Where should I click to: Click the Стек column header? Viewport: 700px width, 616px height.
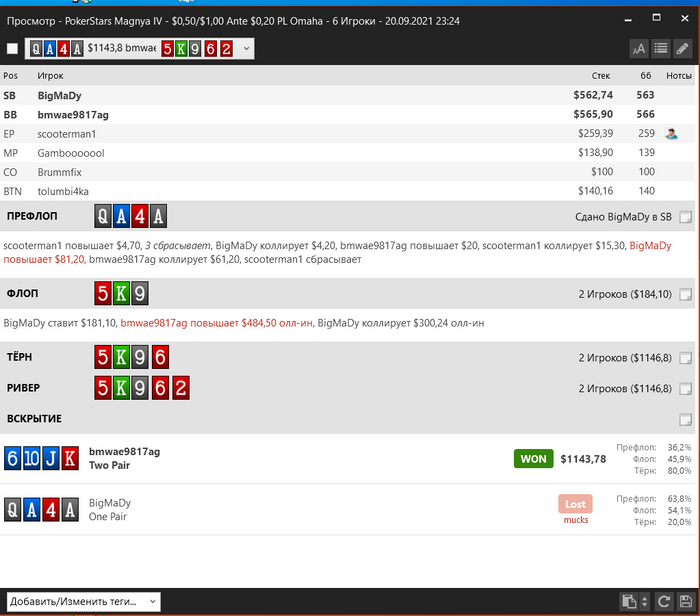point(600,75)
